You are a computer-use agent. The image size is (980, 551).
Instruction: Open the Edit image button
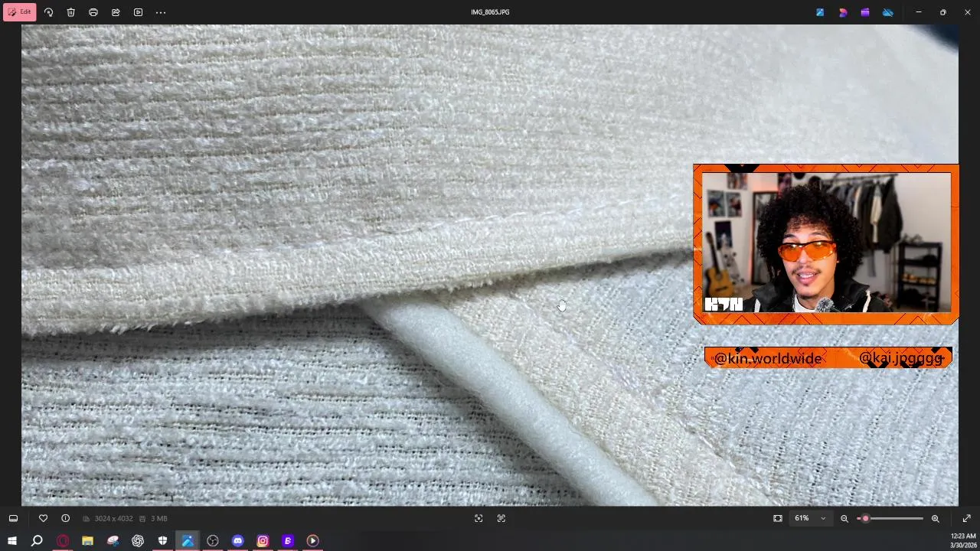[20, 12]
